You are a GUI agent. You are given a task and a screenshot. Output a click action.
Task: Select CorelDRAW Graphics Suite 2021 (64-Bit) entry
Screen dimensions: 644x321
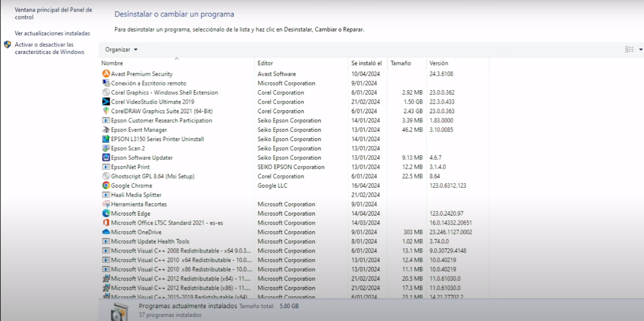[162, 111]
